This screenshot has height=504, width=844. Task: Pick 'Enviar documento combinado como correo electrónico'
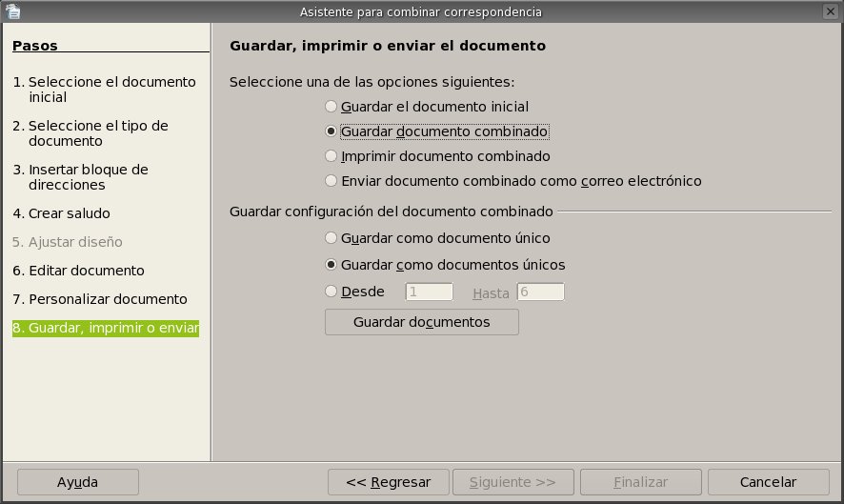pos(331,181)
